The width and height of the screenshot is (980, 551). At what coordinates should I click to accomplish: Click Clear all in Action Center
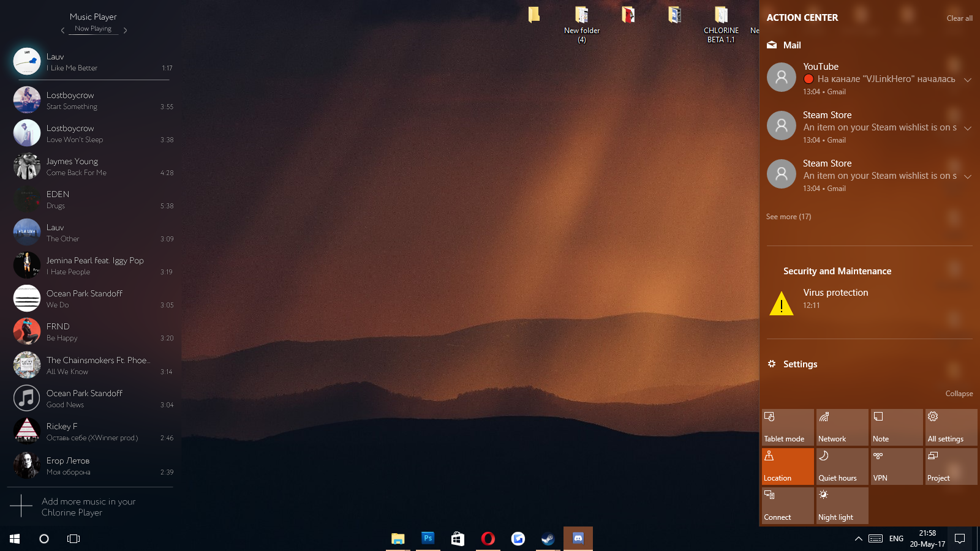[x=959, y=18]
